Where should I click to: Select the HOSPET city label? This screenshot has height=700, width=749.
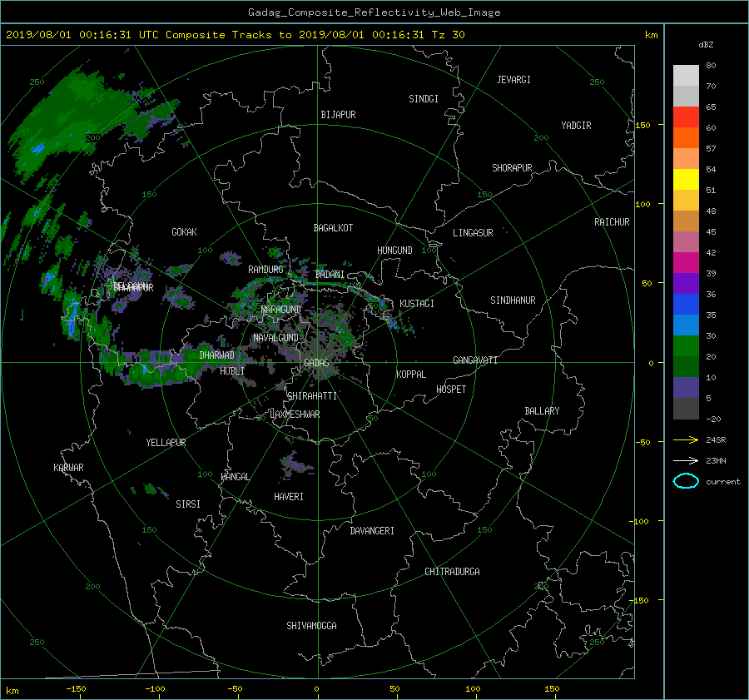click(x=451, y=390)
